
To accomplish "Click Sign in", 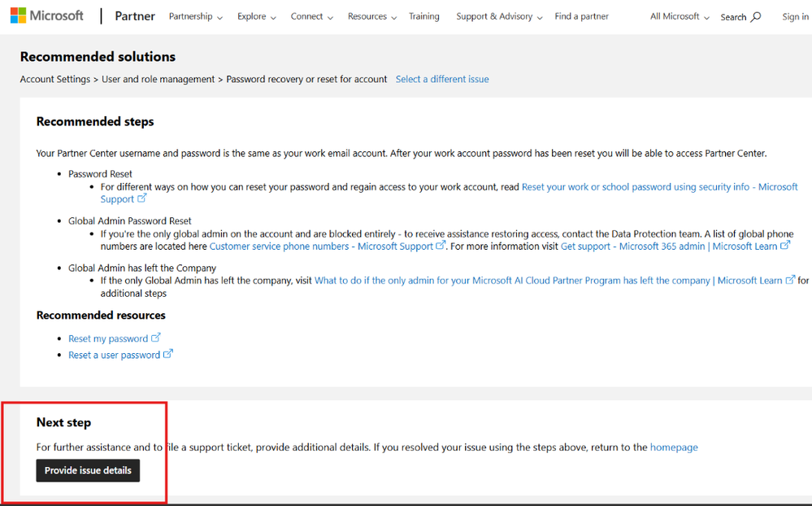I will point(795,16).
